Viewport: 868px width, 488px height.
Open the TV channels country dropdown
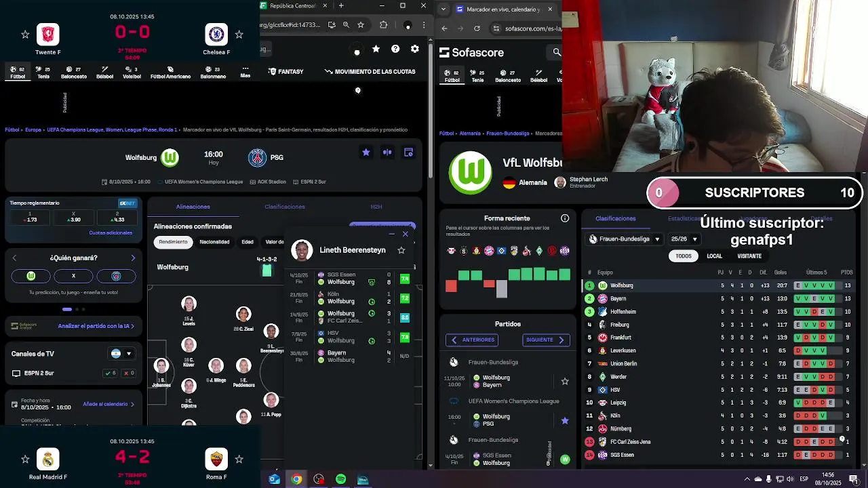[x=121, y=354]
